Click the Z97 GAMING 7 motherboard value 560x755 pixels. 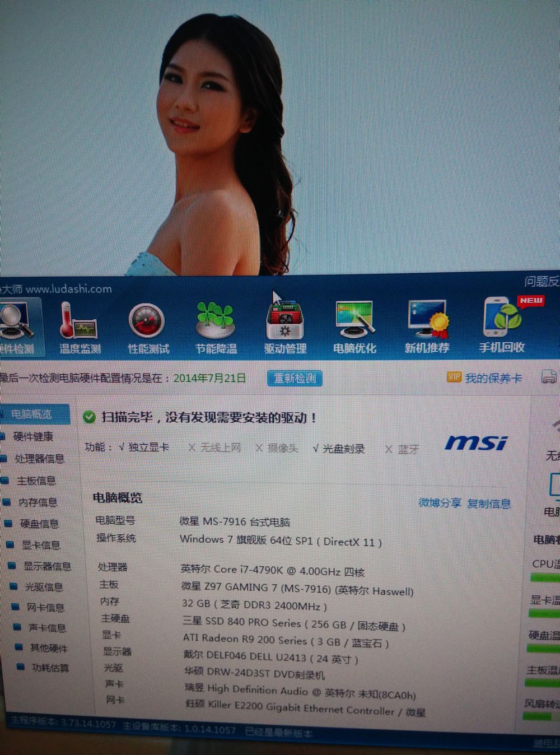coord(297,589)
